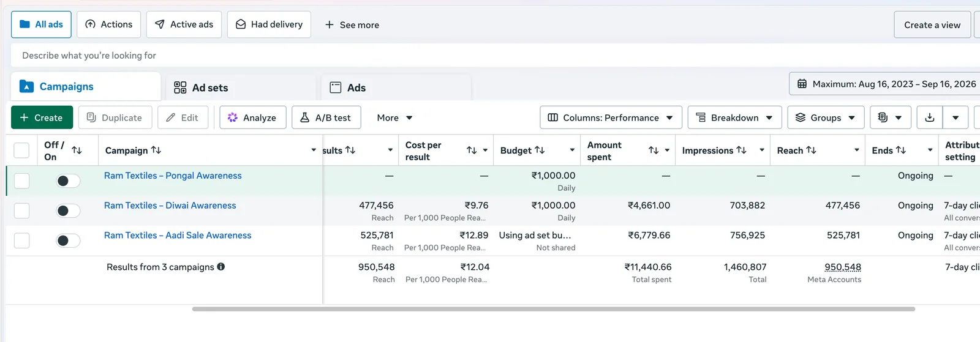Toggle Diwai Awareness campaign on/off

coord(68,210)
